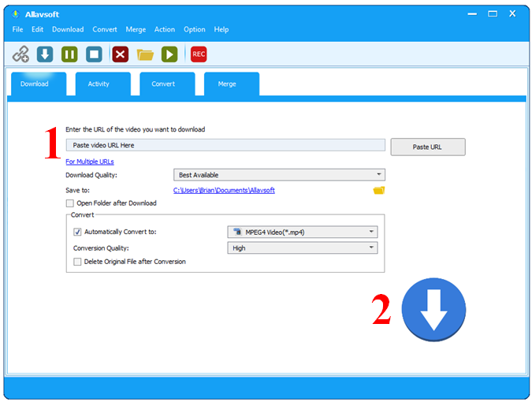Stop the task with the blue stop icon

94,54
